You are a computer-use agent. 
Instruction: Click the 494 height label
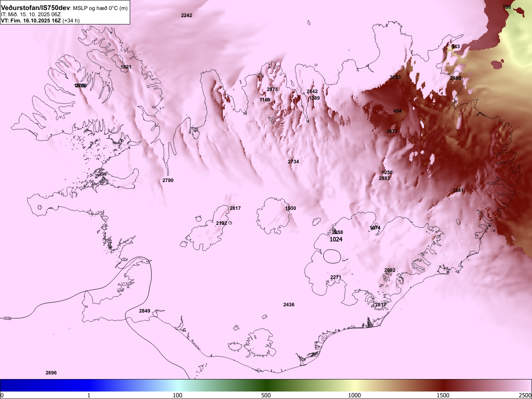(397, 111)
